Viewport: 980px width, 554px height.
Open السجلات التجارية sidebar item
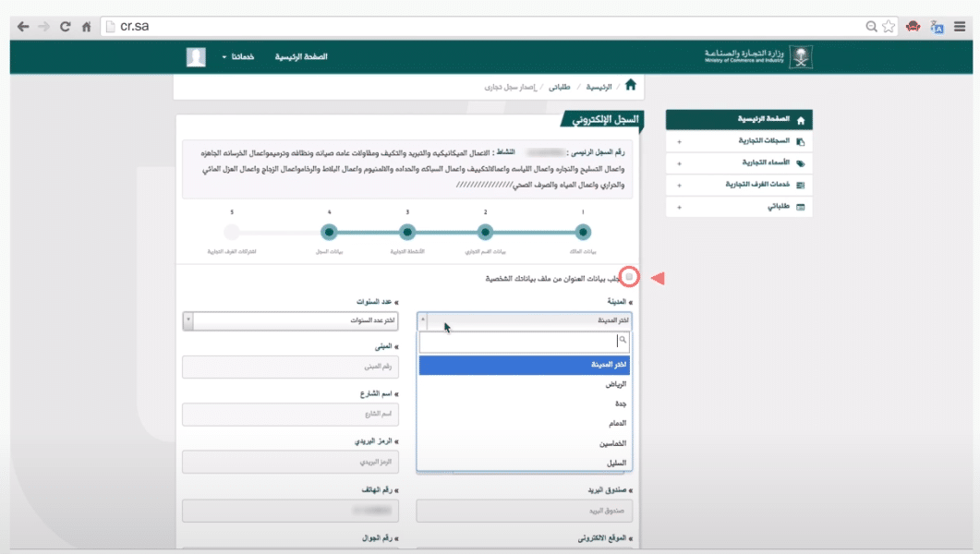tap(739, 141)
